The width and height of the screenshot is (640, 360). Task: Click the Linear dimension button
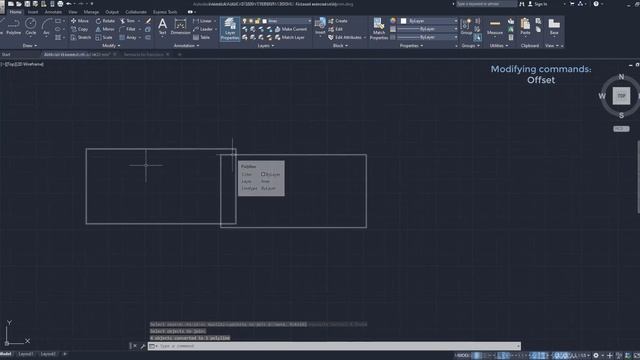(203, 21)
